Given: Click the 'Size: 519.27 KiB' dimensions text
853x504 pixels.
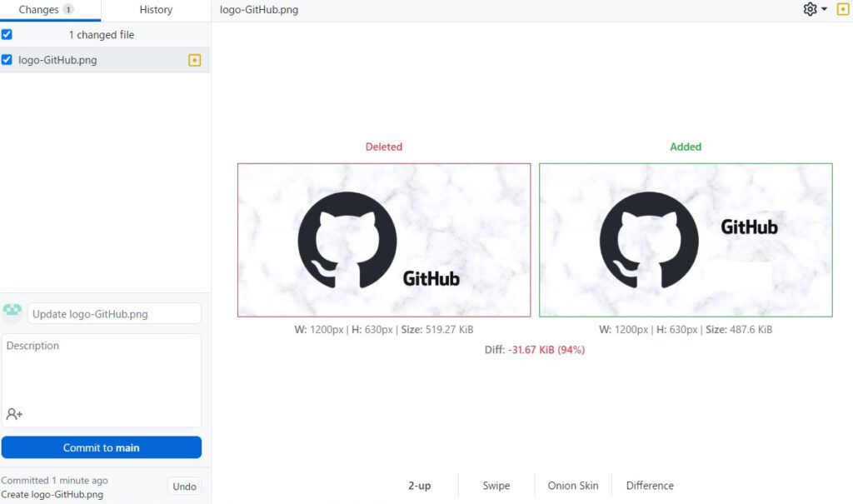Looking at the screenshot, I should (x=436, y=329).
